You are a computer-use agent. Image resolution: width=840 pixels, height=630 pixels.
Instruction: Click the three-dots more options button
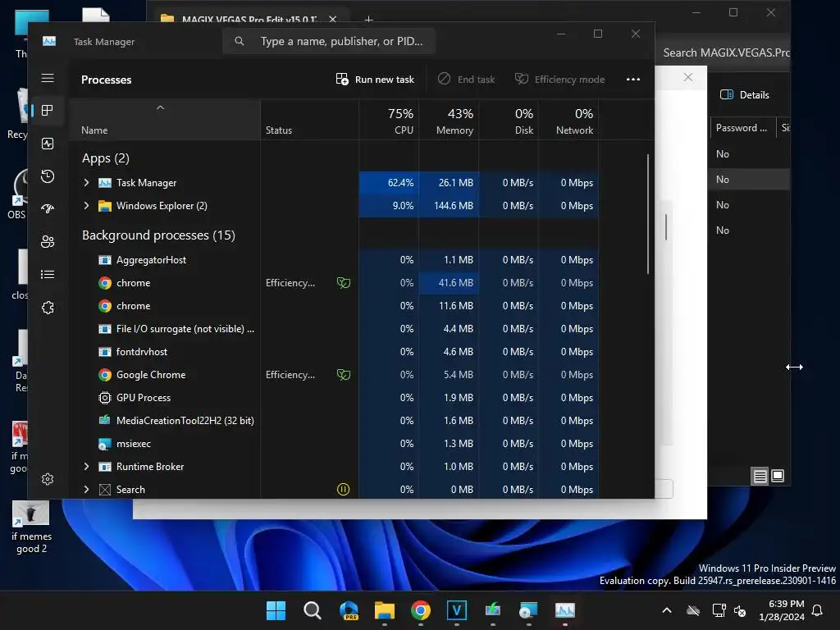click(633, 80)
